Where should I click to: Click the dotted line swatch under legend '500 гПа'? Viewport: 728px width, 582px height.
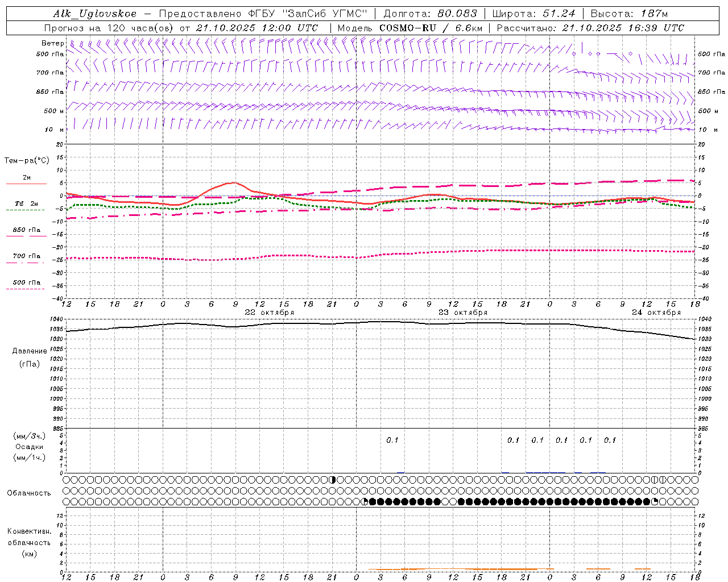pyautogui.click(x=26, y=289)
